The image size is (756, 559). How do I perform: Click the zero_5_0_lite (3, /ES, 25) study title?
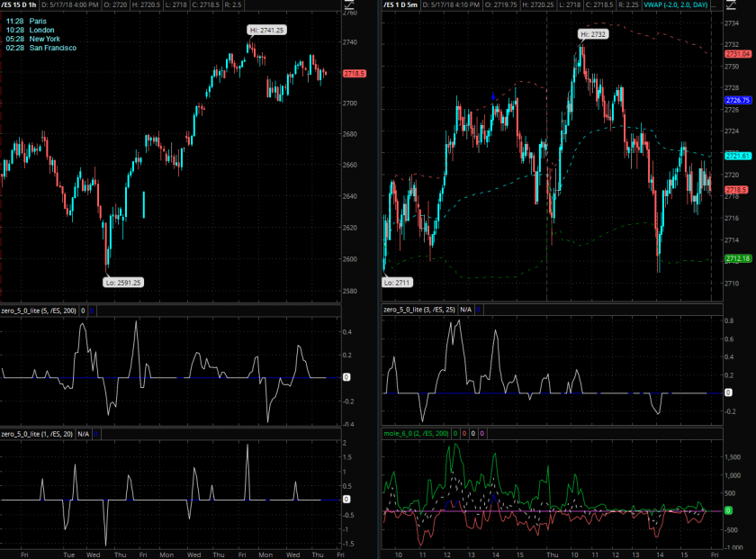419,310
